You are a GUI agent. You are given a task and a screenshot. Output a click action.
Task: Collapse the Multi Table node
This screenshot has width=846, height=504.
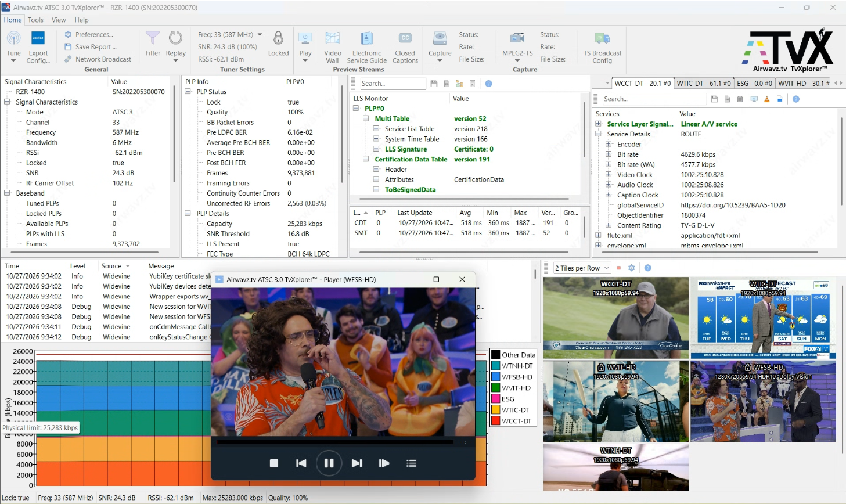pos(366,118)
